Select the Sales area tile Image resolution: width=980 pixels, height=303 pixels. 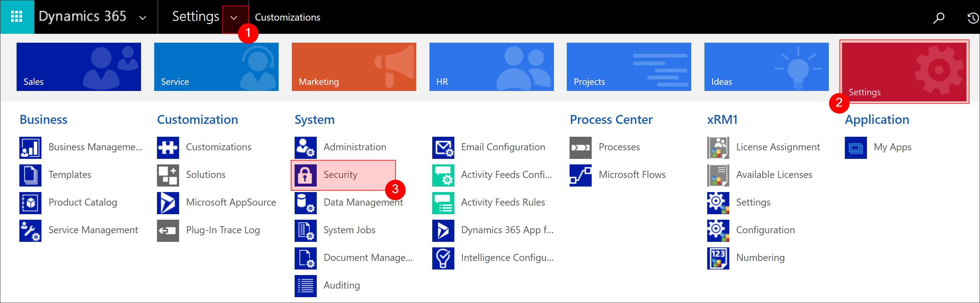click(78, 67)
